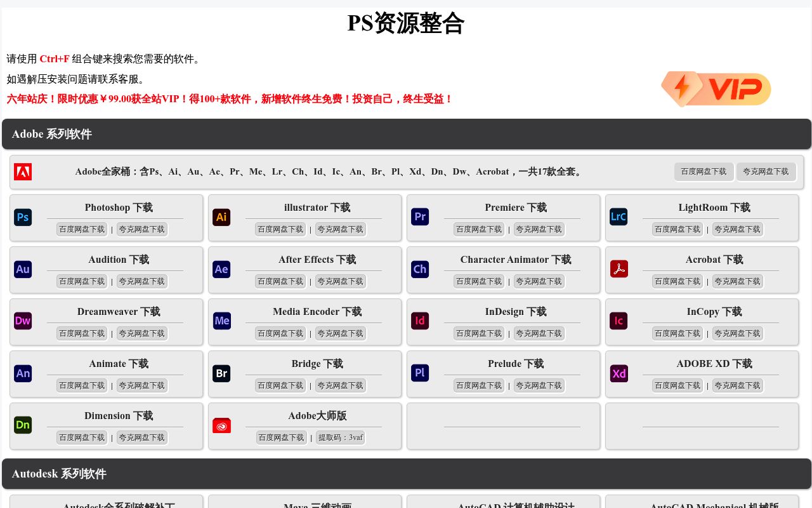The height and width of the screenshot is (508, 812).
Task: Download Premiere from 百度网盘
Action: [x=479, y=229]
